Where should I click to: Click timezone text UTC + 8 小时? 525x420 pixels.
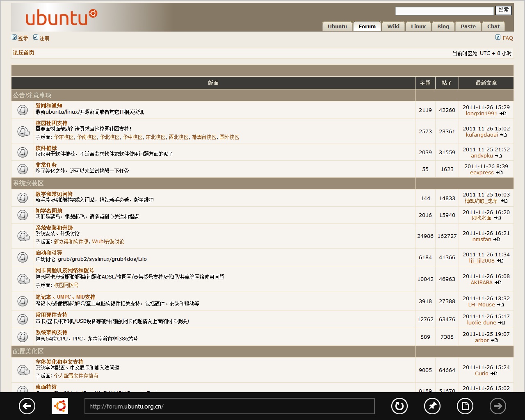pyautogui.click(x=495, y=53)
